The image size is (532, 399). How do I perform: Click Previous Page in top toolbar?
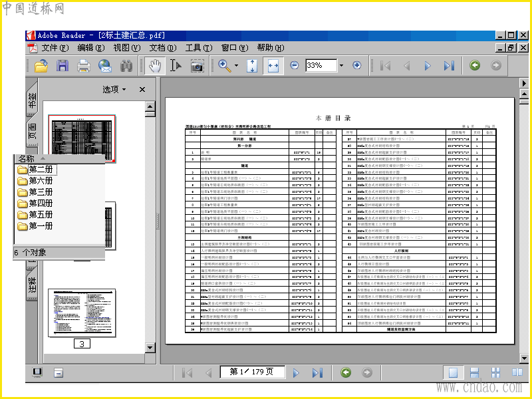tap(407, 65)
